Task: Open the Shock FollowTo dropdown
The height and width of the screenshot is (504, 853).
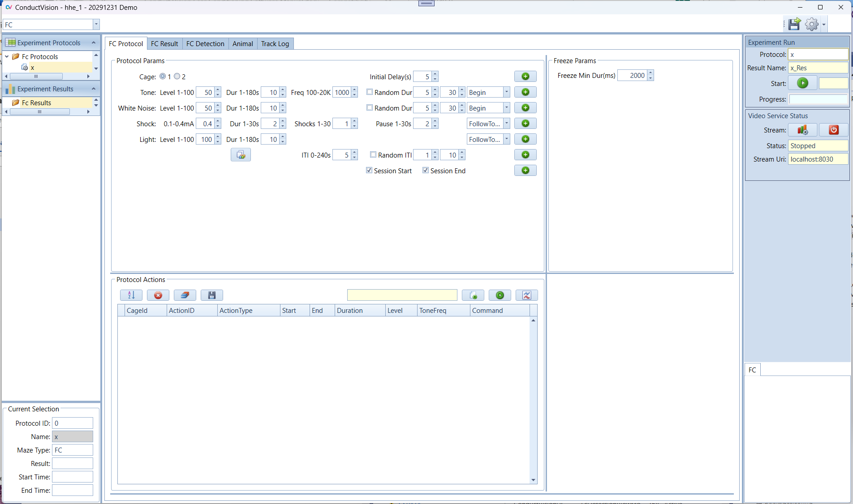Action: click(507, 124)
